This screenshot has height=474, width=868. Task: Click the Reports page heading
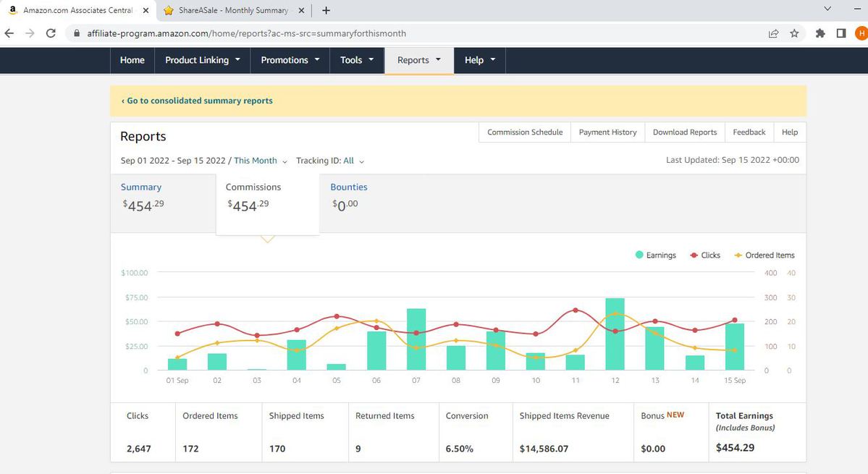(x=143, y=136)
